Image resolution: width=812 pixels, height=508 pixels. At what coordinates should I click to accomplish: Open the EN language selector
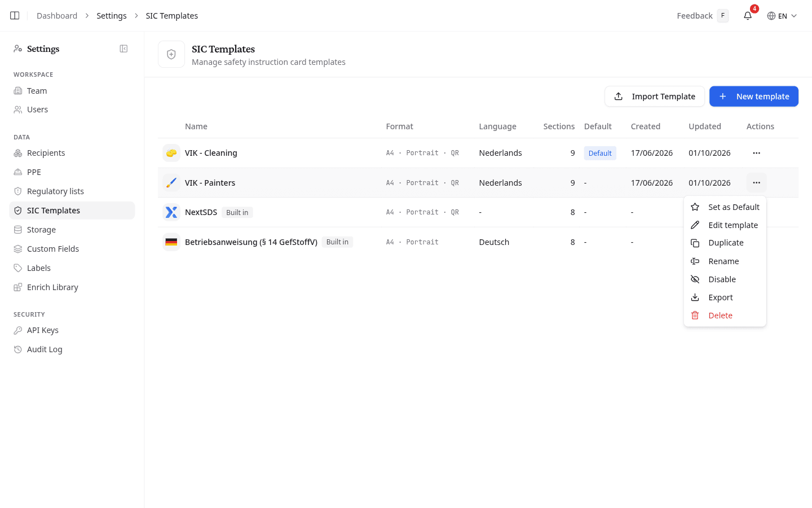(782, 16)
